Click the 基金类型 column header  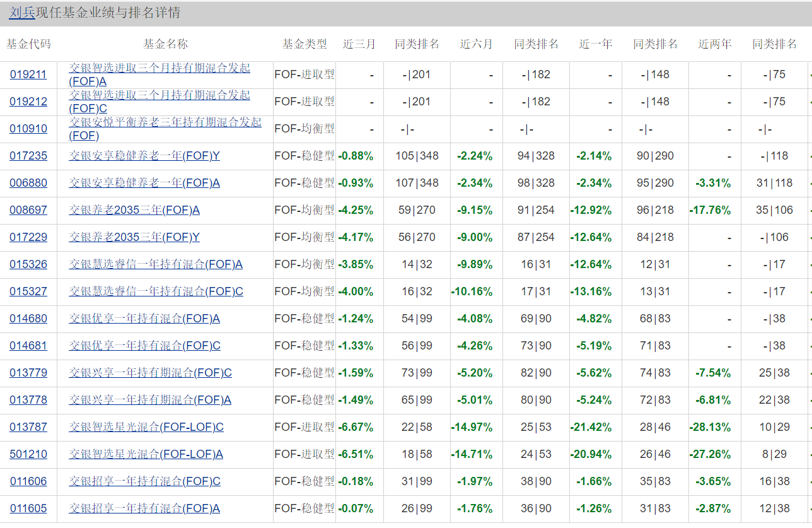click(304, 44)
